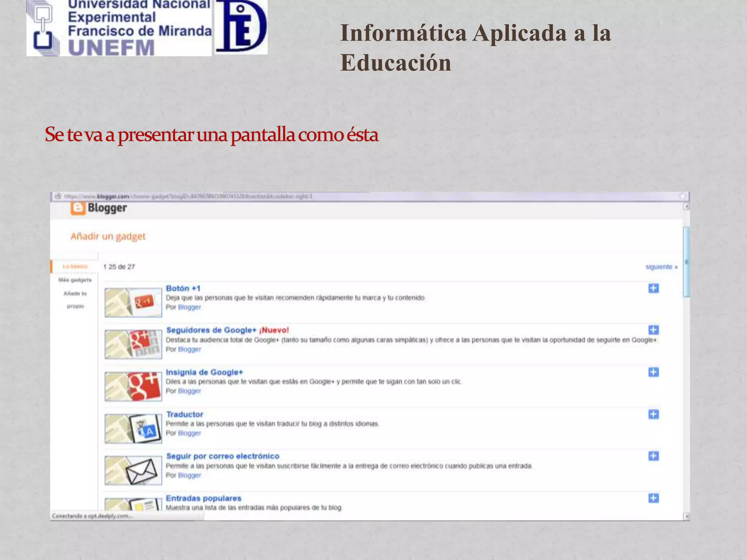Open the Traductor title link

click(185, 414)
